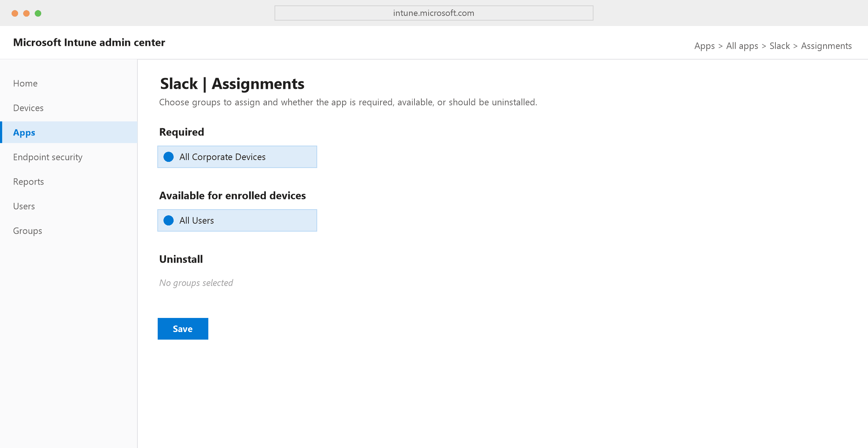Navigate to Users section

69,206
